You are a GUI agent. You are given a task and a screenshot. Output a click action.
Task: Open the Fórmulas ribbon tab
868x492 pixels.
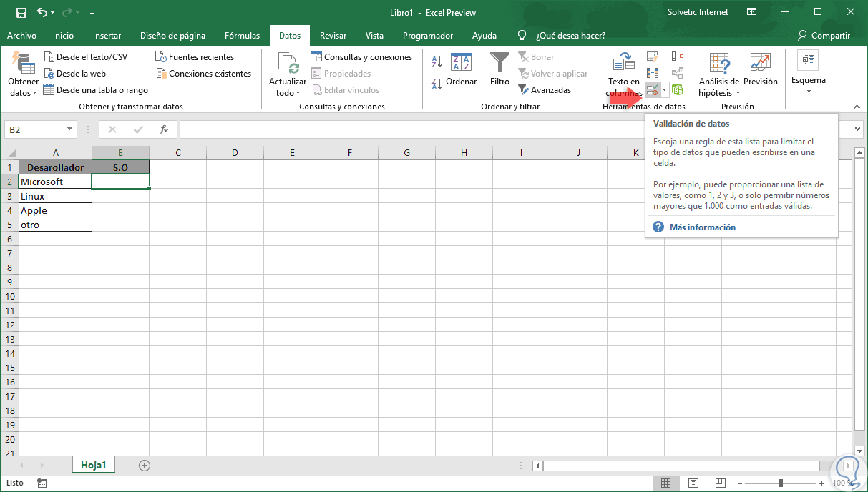pyautogui.click(x=242, y=36)
